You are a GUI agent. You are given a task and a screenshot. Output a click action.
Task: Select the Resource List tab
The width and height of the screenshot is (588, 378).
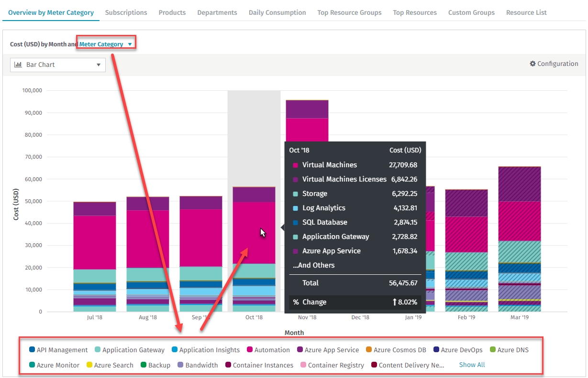(526, 12)
